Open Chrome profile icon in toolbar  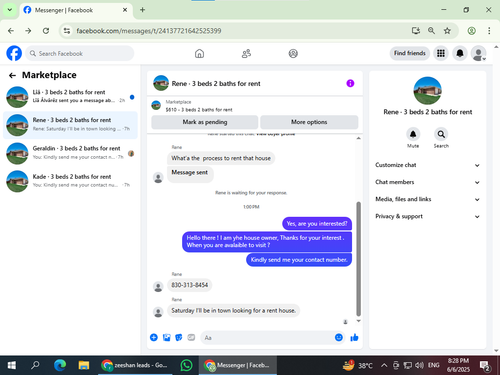coord(471,31)
